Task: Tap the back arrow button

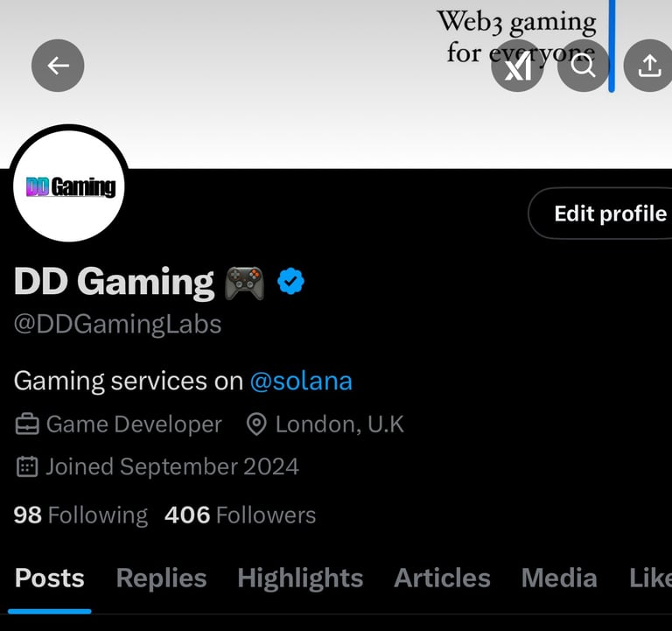Action: click(58, 66)
